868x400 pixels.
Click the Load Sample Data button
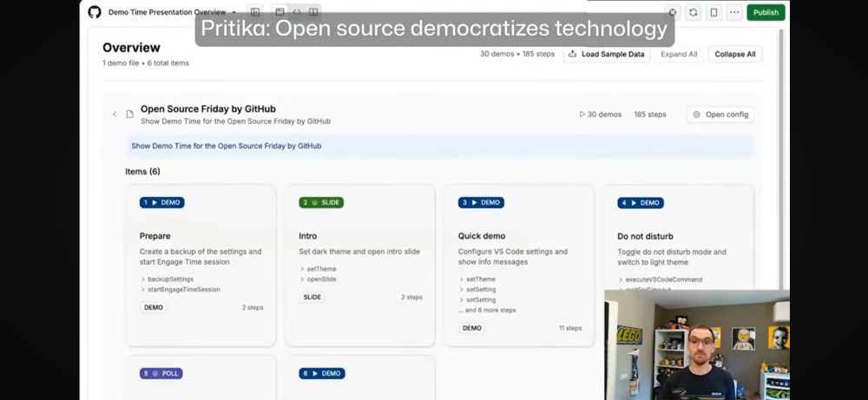point(607,54)
